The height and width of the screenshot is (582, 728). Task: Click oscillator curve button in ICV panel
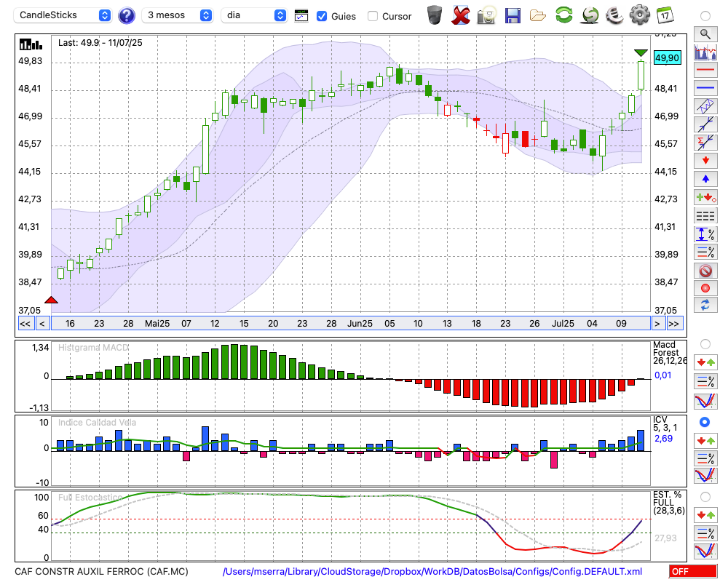point(705,476)
